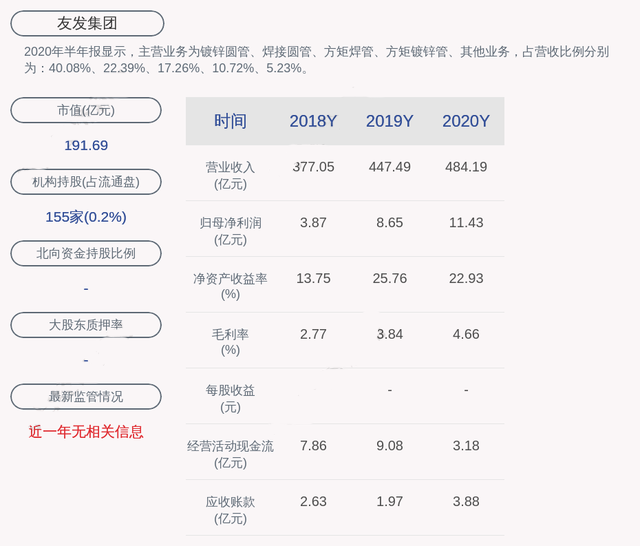Select the 2020Y column header
This screenshot has height=546, width=640.
pyautogui.click(x=465, y=121)
